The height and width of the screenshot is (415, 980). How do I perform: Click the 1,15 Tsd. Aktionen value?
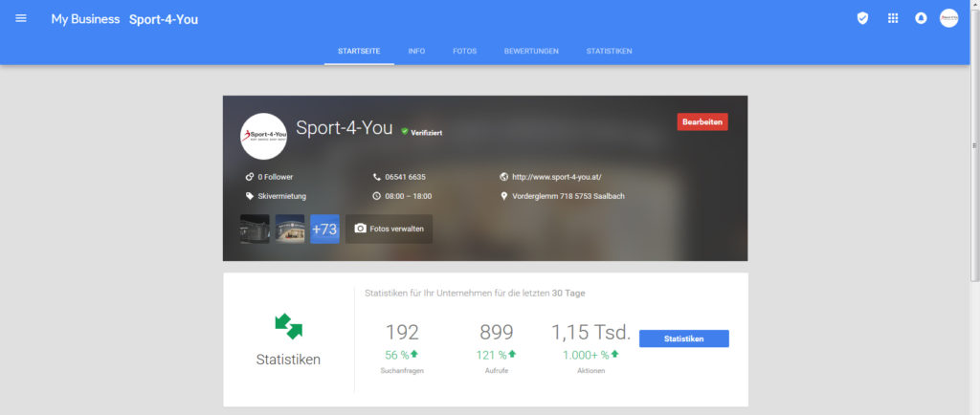[x=590, y=332]
